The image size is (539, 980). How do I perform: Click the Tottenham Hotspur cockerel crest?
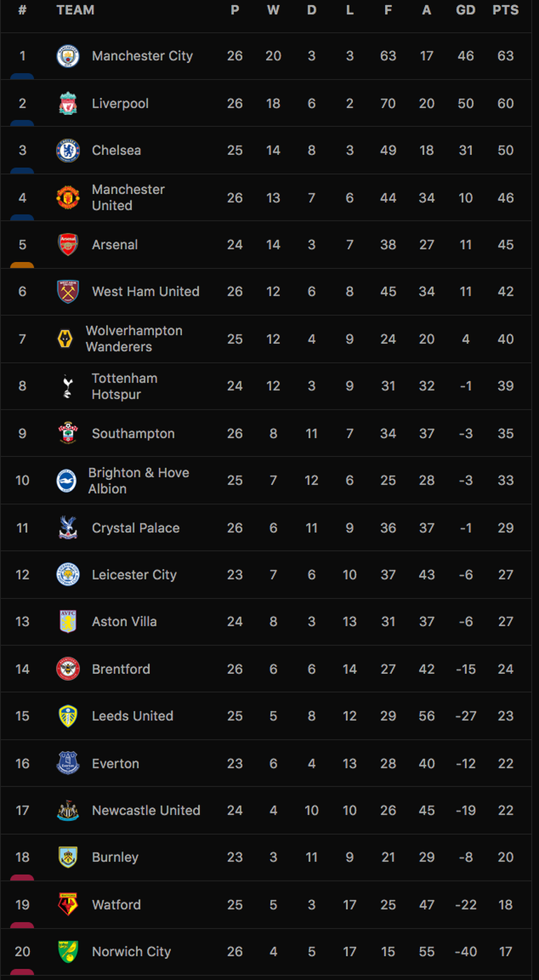[x=67, y=386]
